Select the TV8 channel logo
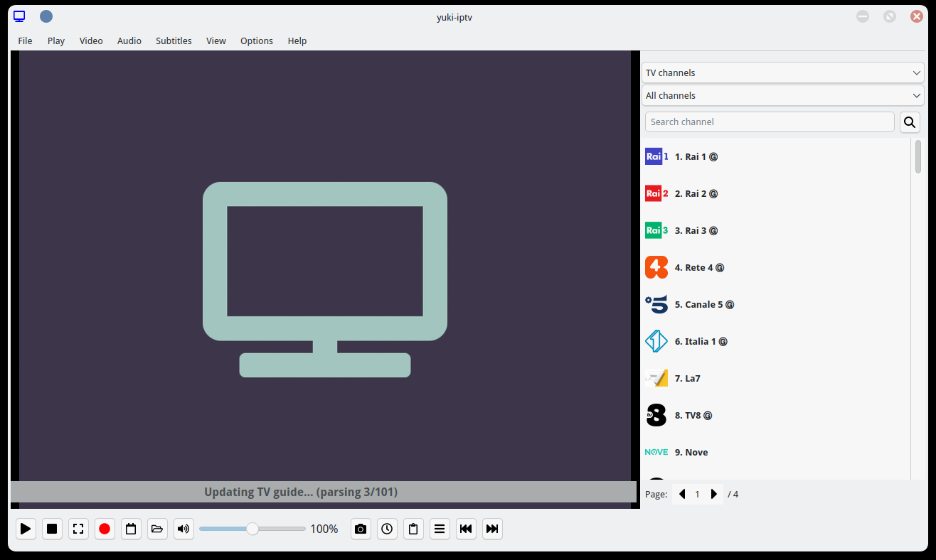The width and height of the screenshot is (936, 560). click(x=656, y=415)
